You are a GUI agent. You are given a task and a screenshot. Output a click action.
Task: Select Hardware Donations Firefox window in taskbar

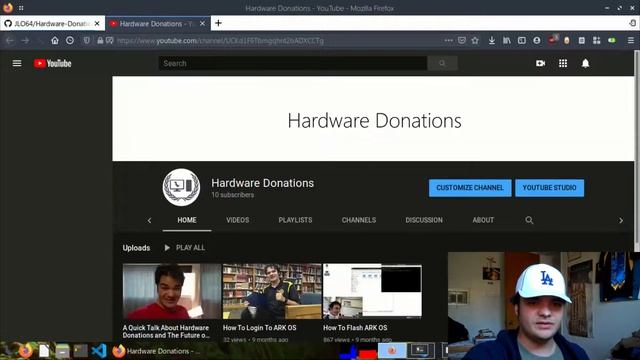tap(156, 351)
